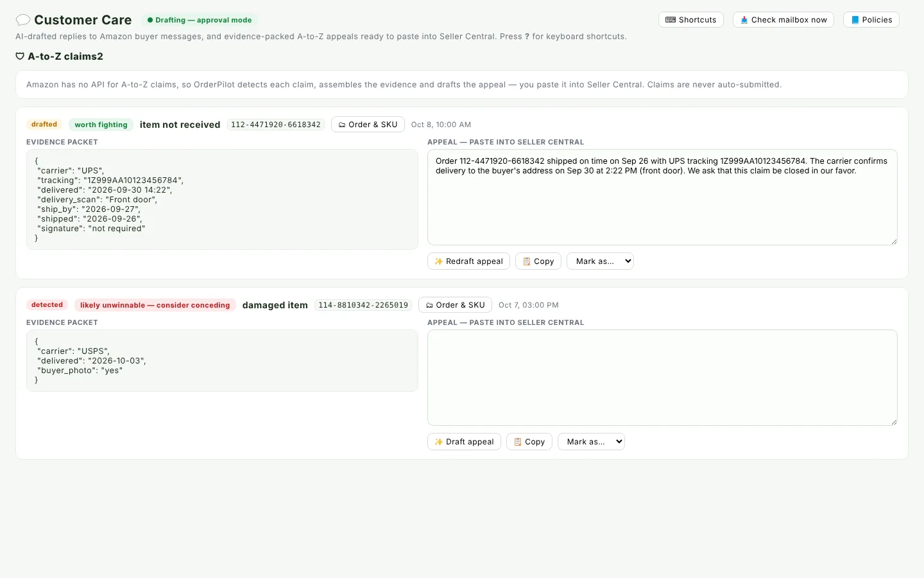924x578 pixels.
Task: Click the shield icon next to A-to-Z claims
Action: coord(20,57)
